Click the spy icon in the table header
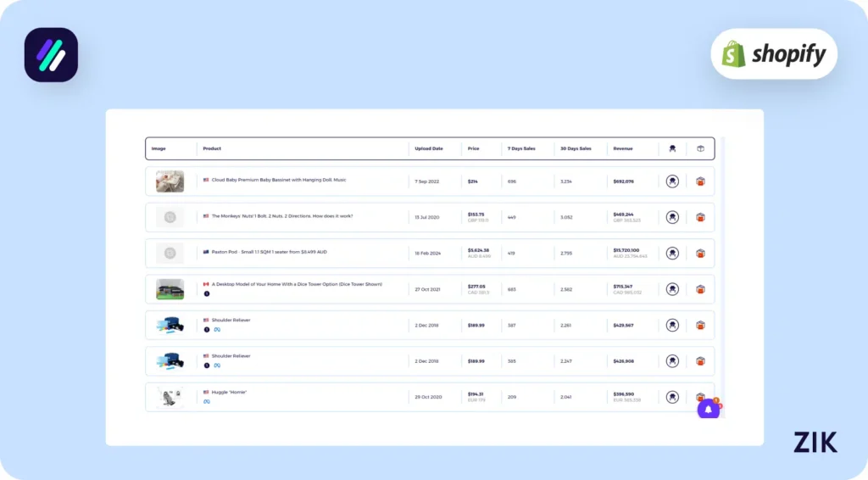This screenshot has height=480, width=868. coord(672,148)
